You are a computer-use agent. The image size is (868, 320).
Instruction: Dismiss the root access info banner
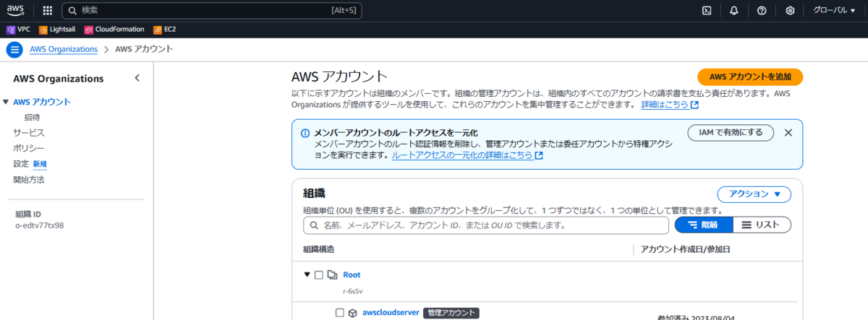coord(788,132)
